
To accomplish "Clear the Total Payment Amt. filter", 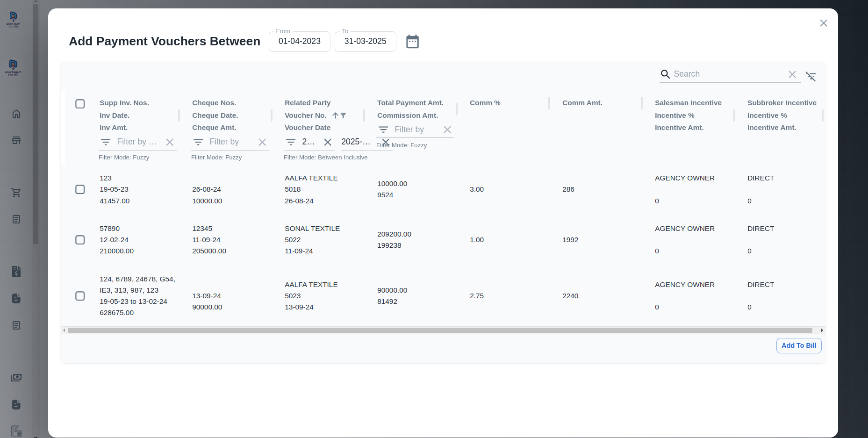I will coord(447,130).
